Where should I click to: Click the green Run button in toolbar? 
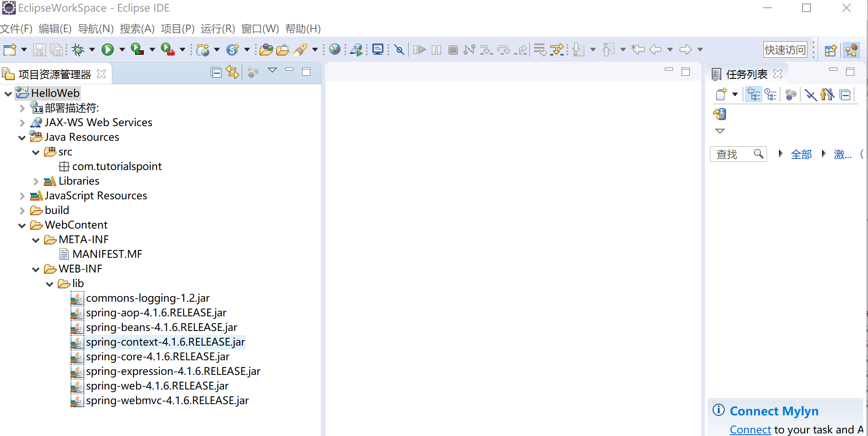click(108, 50)
